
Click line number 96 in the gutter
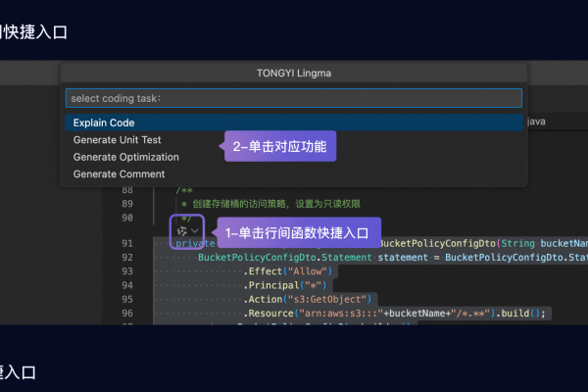tap(127, 313)
